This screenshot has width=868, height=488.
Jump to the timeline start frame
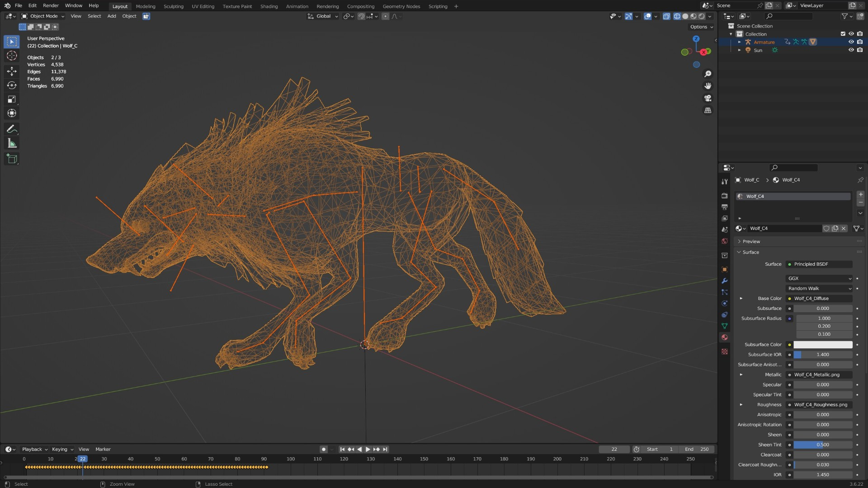(x=342, y=450)
